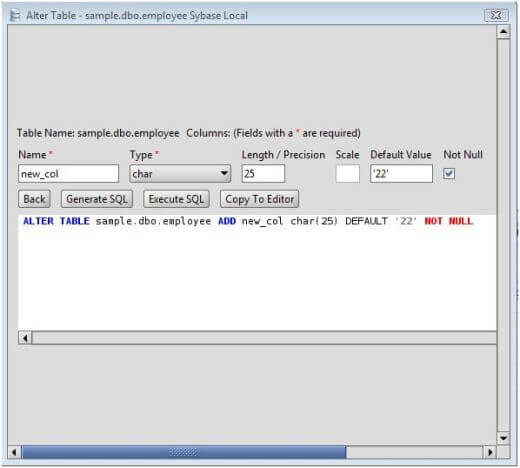Click the vertical scrollbar up arrow

(503, 32)
